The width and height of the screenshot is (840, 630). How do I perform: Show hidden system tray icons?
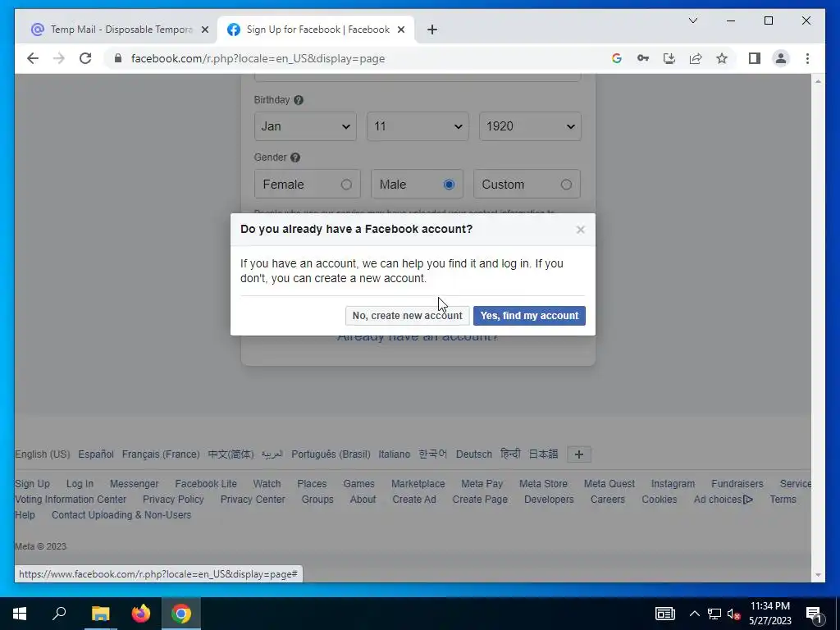click(694, 614)
